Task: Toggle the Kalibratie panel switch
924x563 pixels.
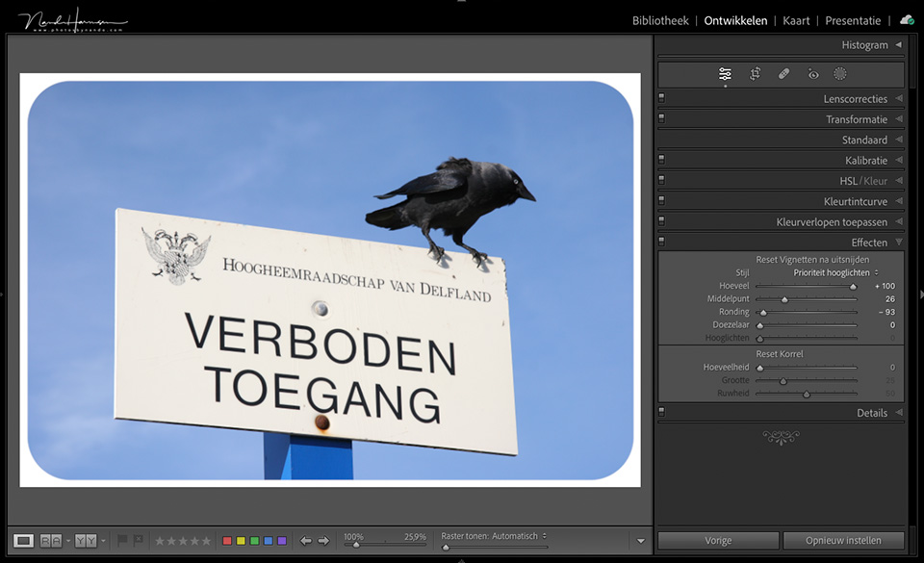Action: (661, 160)
